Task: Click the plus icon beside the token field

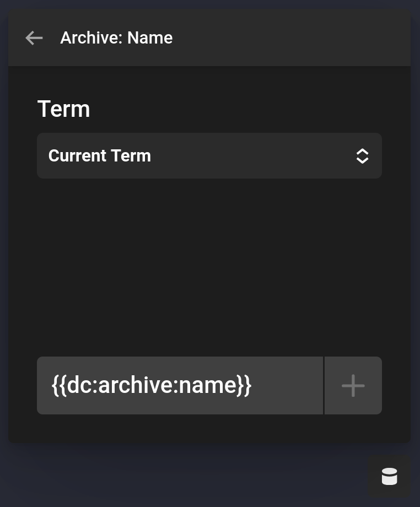Action: (353, 385)
